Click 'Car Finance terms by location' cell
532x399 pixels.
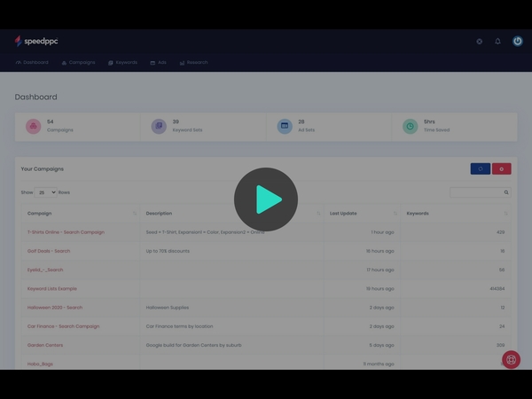click(x=179, y=326)
